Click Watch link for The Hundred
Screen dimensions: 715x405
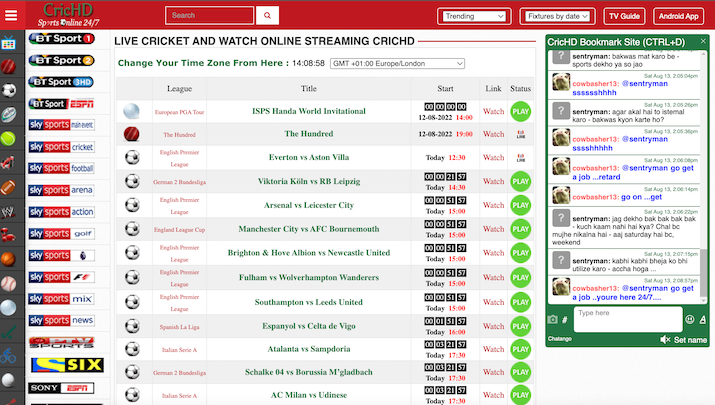tap(493, 134)
